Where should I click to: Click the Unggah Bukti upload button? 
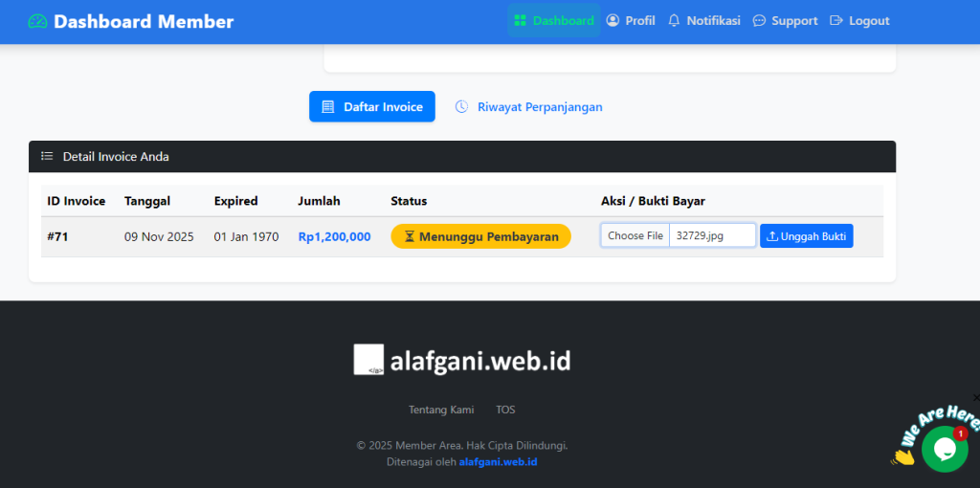pyautogui.click(x=806, y=235)
